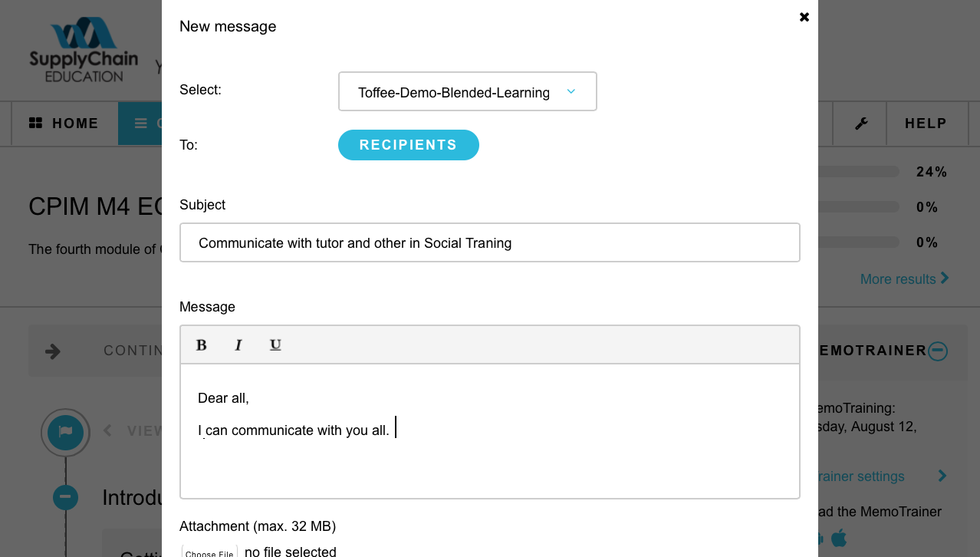The image size is (980, 557).
Task: Apply italic formatting to message
Action: [238, 345]
